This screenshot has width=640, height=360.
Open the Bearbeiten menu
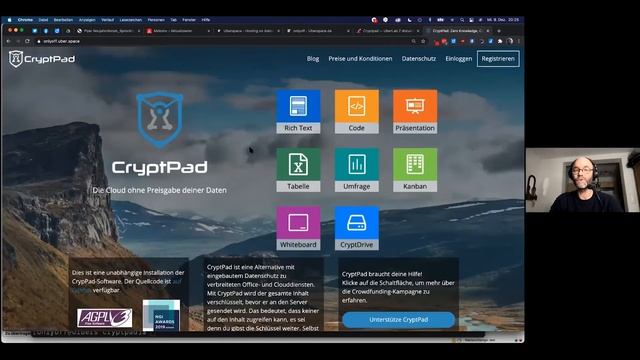click(63, 20)
